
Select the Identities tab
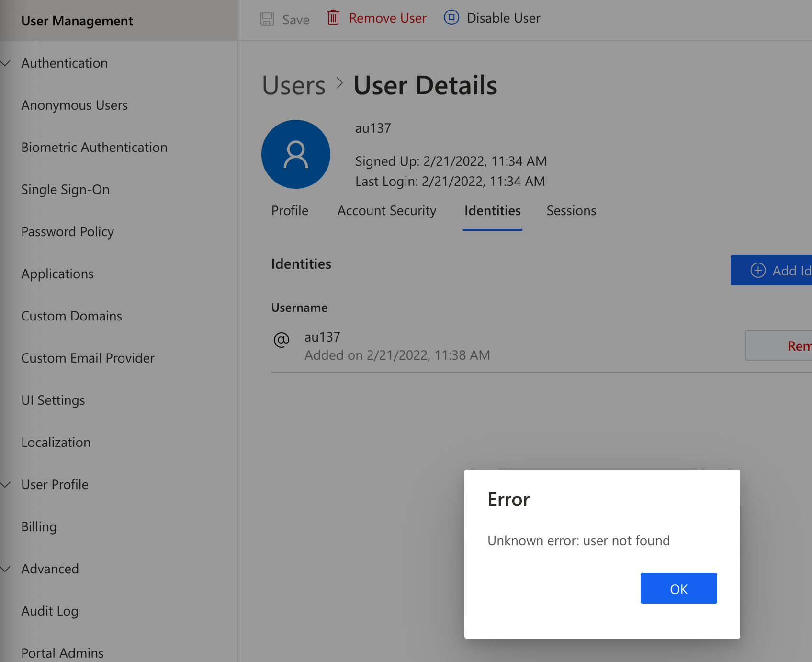(x=493, y=211)
